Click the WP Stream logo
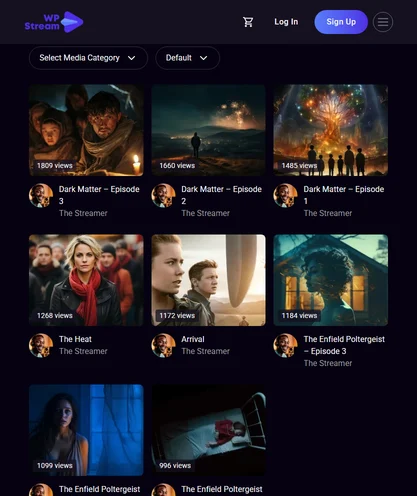417x496 pixels. 54,22
